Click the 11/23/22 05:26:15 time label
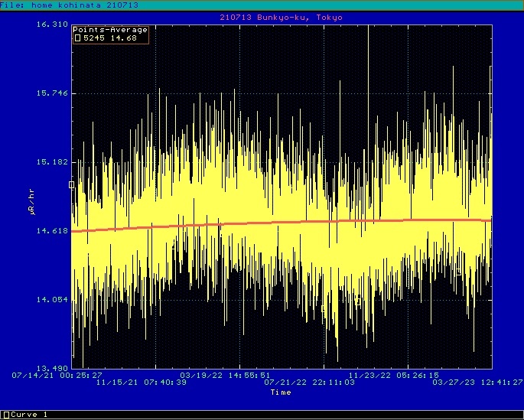 coord(394,376)
